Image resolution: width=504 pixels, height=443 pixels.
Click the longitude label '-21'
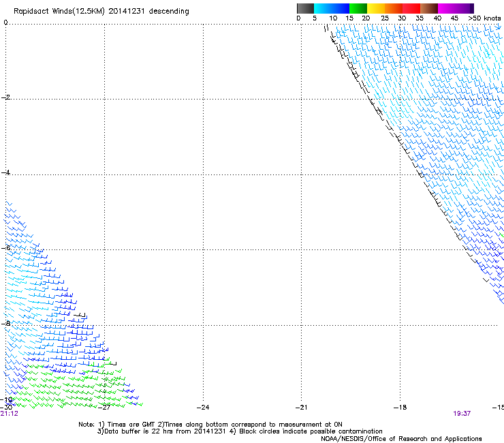click(302, 408)
